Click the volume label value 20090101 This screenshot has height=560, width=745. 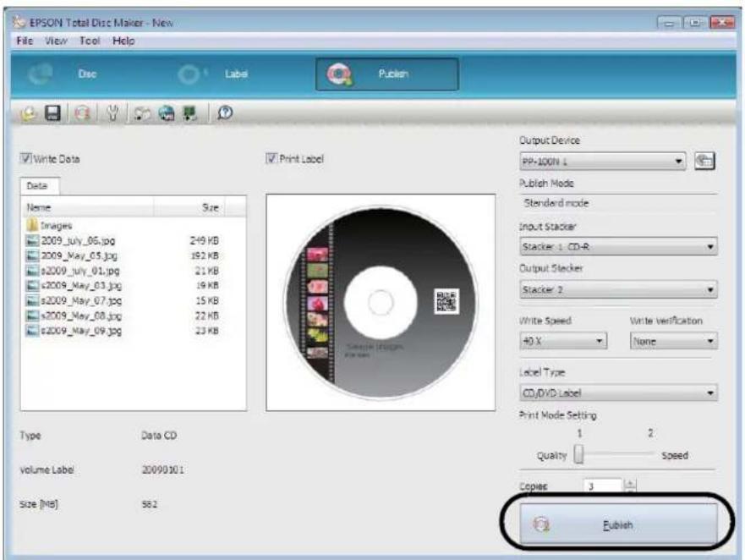coord(162,469)
